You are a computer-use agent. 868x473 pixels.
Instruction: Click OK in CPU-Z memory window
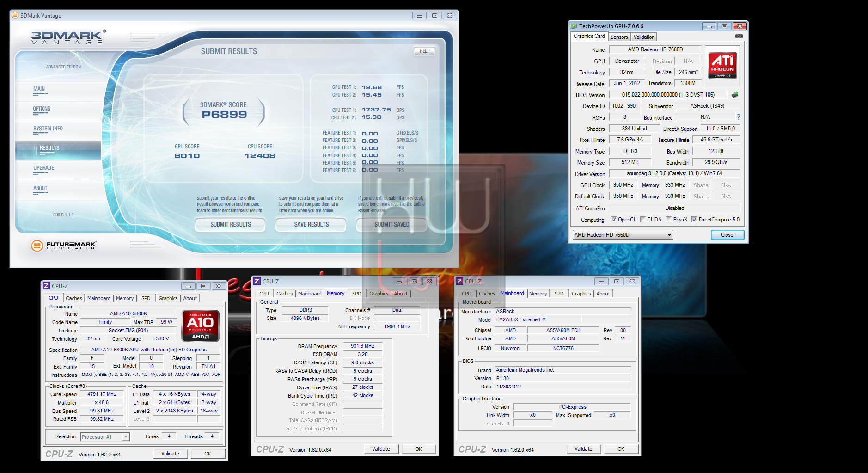(419, 449)
